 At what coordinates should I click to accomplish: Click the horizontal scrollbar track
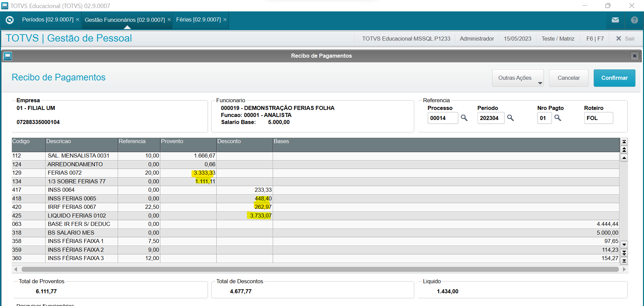click(x=320, y=269)
